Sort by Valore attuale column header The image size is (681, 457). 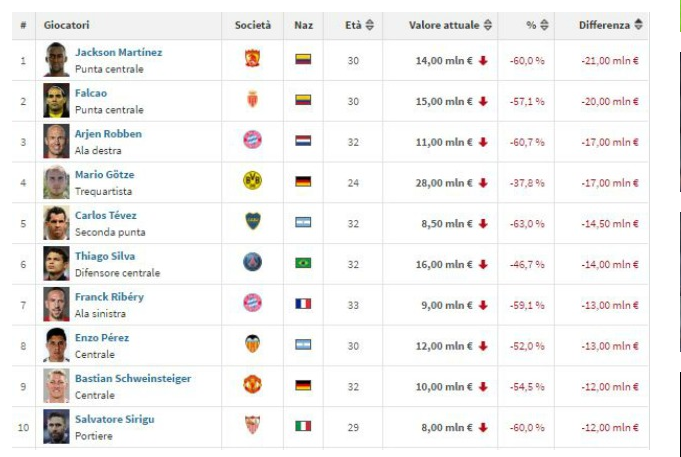pos(450,25)
